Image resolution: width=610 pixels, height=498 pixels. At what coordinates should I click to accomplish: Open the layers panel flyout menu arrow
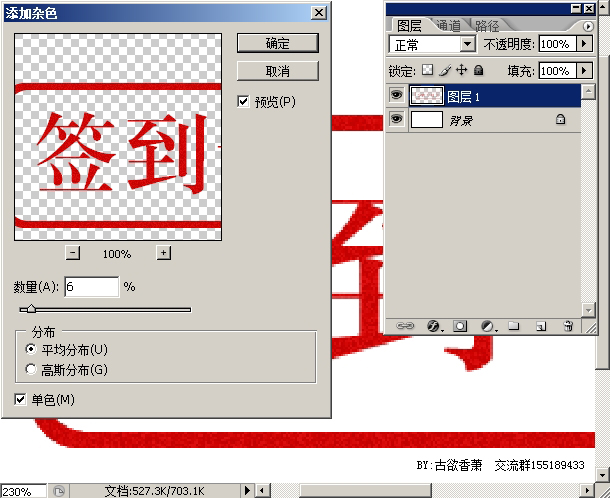(x=588, y=26)
